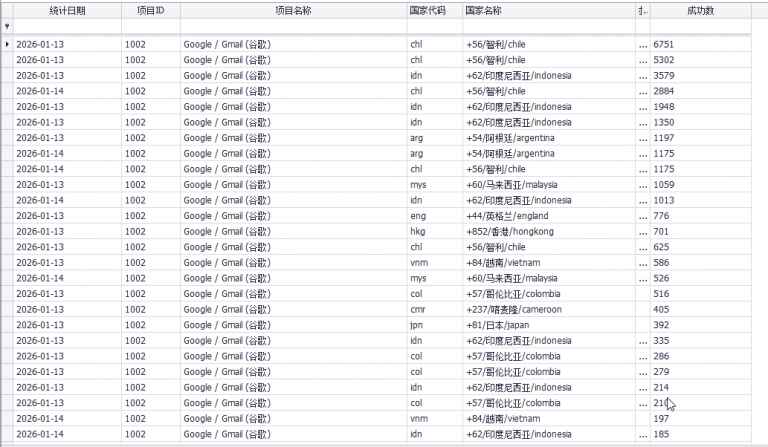This screenshot has height=447, width=768.
Task: Focus the filter box under 国家名称
Action: (x=549, y=26)
